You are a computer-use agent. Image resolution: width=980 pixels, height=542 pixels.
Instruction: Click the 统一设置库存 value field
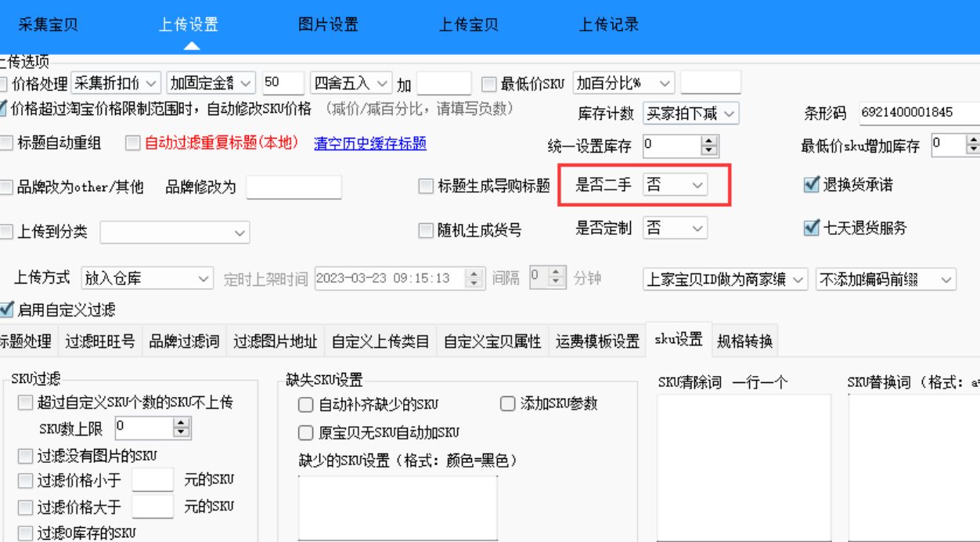(672, 146)
